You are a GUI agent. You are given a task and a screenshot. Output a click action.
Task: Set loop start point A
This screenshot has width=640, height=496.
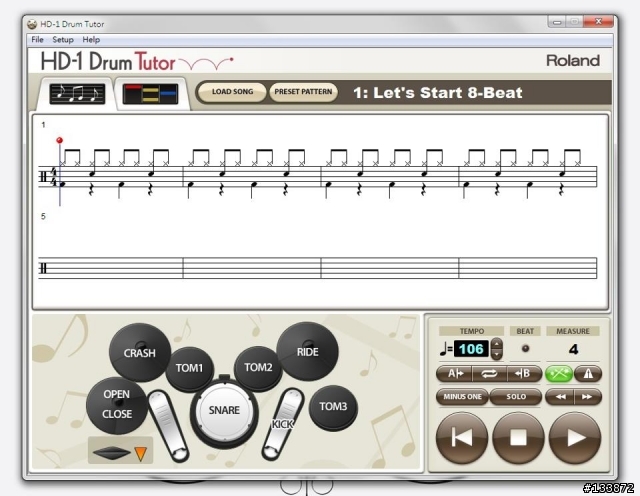coord(454,374)
